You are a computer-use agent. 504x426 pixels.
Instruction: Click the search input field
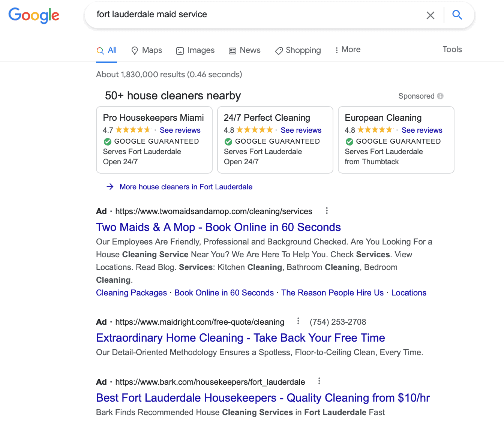[255, 15]
